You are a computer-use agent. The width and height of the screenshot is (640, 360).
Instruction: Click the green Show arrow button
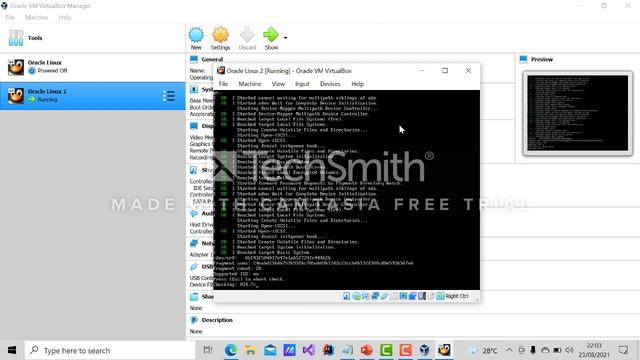tap(271, 38)
